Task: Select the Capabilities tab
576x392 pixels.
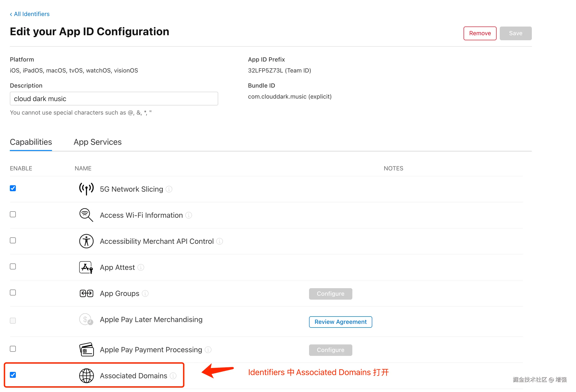Action: [31, 142]
